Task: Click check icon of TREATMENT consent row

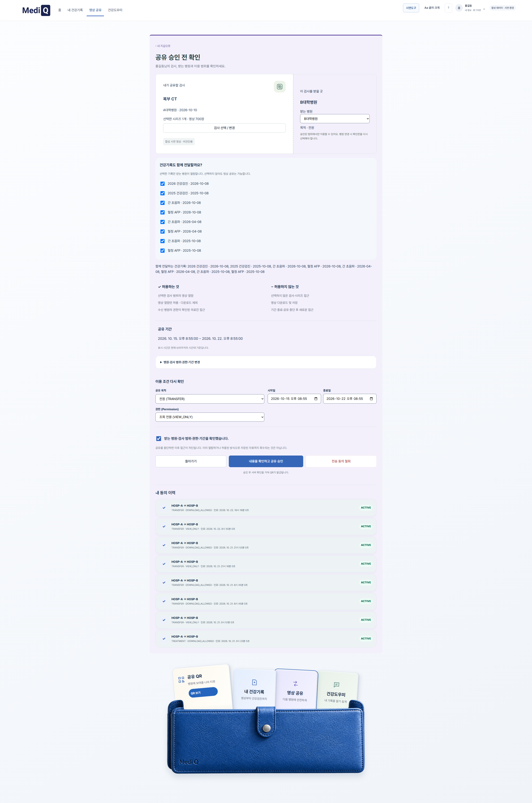Action: (x=164, y=639)
